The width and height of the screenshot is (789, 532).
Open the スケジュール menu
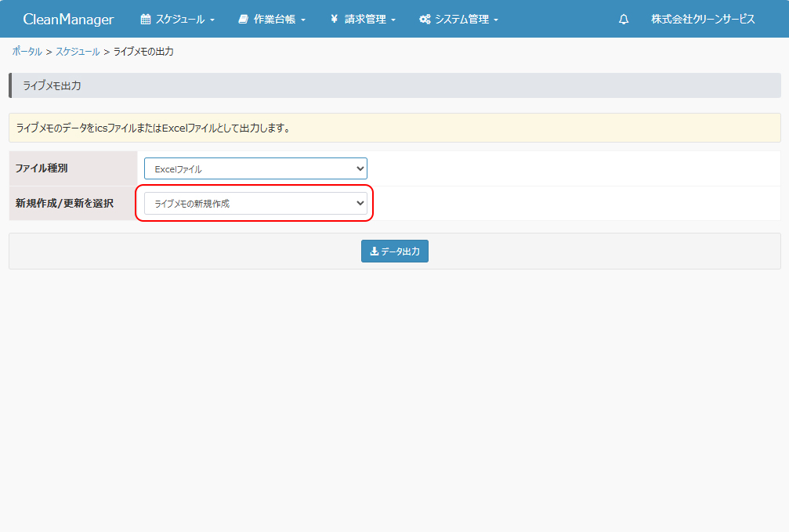point(178,19)
